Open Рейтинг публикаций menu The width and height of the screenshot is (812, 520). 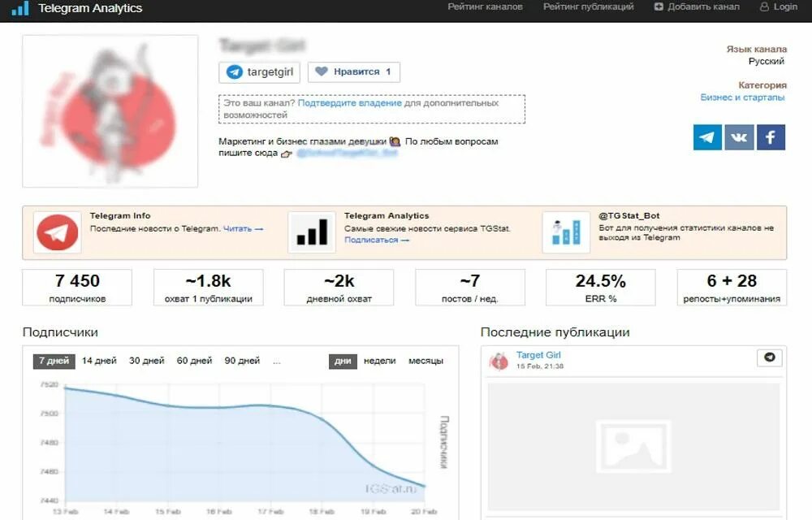(x=588, y=6)
